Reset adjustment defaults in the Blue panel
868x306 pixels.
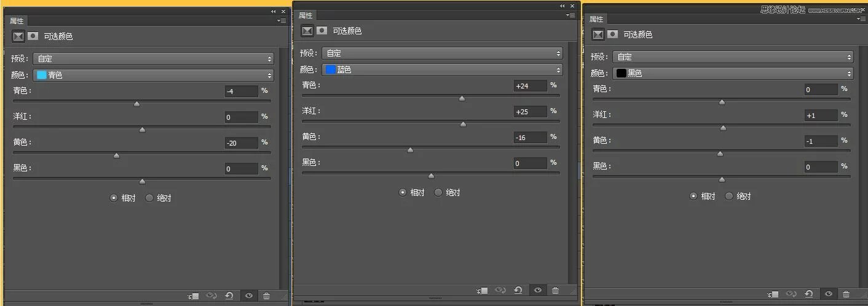518,291
